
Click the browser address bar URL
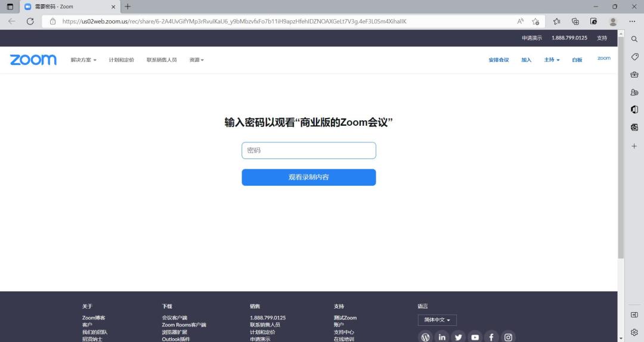coord(234,21)
